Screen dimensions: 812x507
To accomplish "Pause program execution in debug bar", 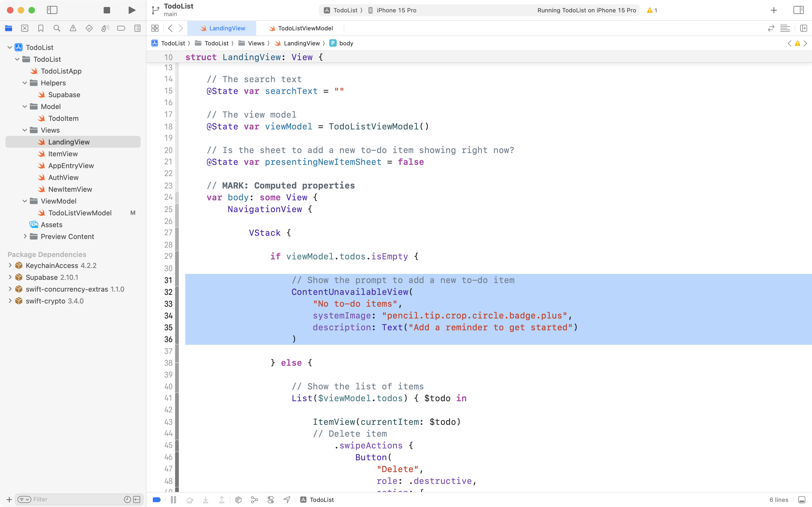I will [x=173, y=500].
